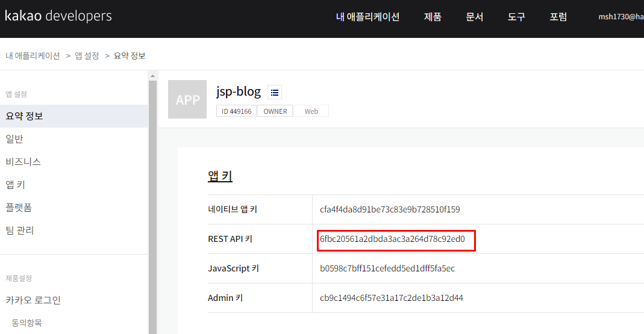Click the 네이티브 앱 키 label
Screen dimensions: 644x334
click(233, 209)
